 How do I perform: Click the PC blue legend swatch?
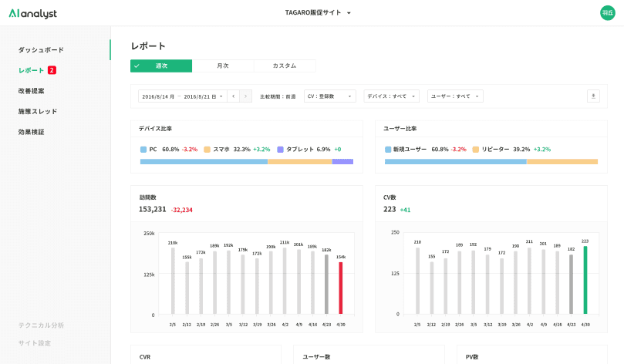pos(143,150)
